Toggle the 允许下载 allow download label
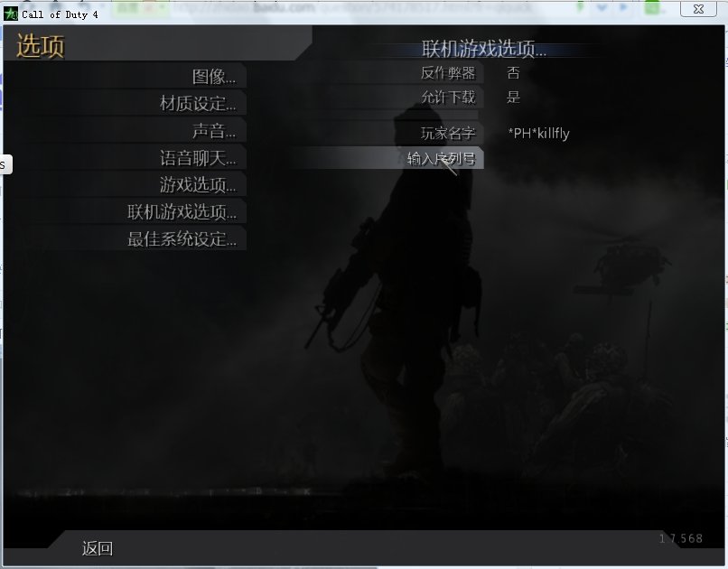This screenshot has height=569, width=728. tap(448, 97)
